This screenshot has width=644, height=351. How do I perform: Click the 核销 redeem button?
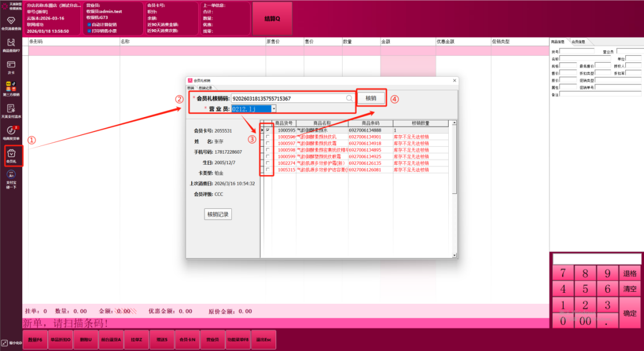371,98
